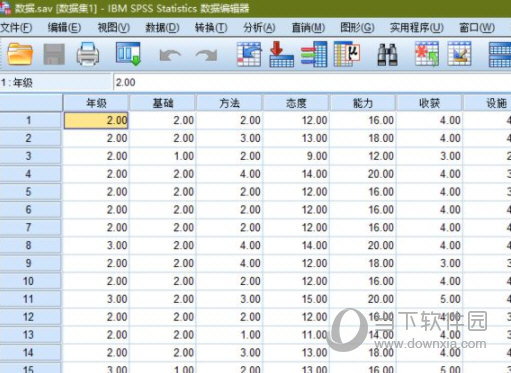
Task: Open the 实用程序(U) menu
Action: click(417, 28)
